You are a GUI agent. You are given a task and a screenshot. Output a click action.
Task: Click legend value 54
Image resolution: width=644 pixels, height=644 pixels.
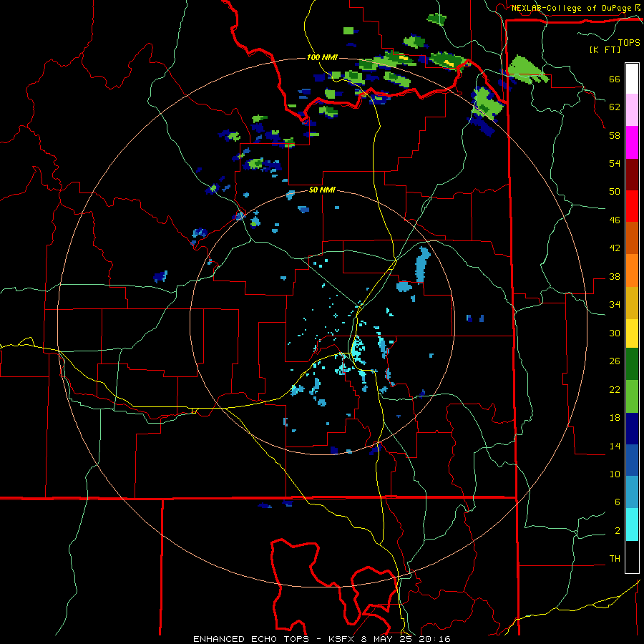coord(615,163)
